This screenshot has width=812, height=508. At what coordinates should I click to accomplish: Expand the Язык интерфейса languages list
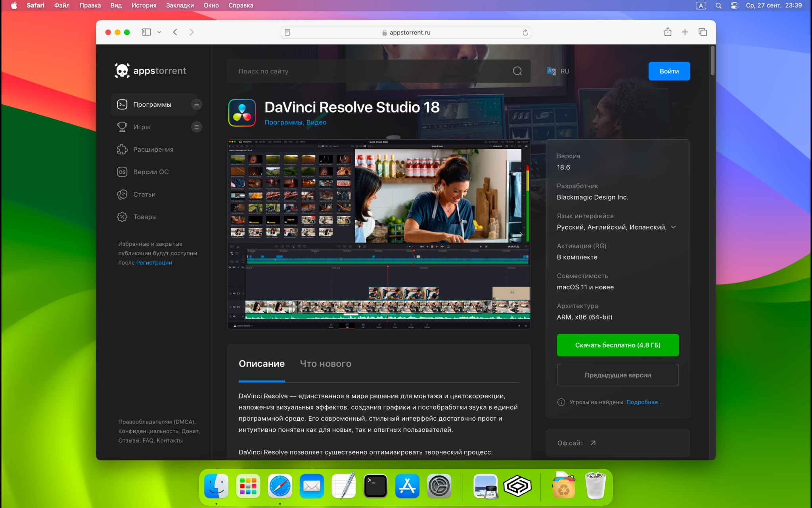pos(673,227)
